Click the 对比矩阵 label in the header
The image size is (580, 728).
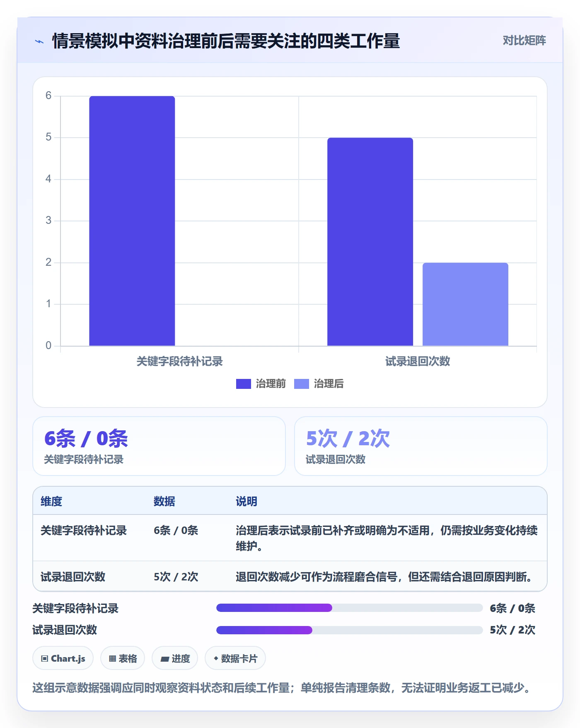[x=524, y=41]
